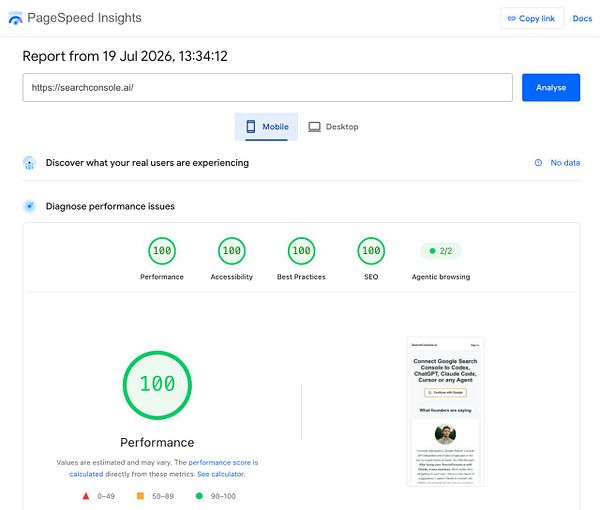This screenshot has height=510, width=600.
Task: Click the No data link
Action: point(565,163)
